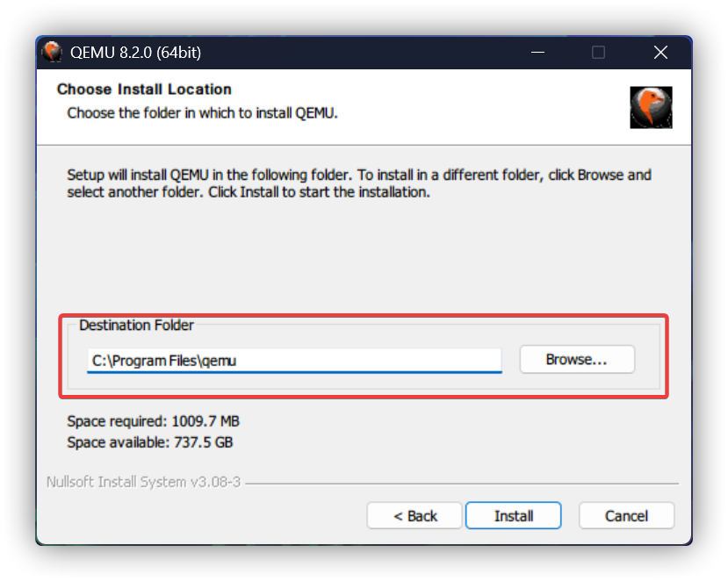Viewport: 728px width, 581px height.
Task: Click the 'QEMU 8.2.0 (64bit)' window title
Action: click(x=135, y=53)
